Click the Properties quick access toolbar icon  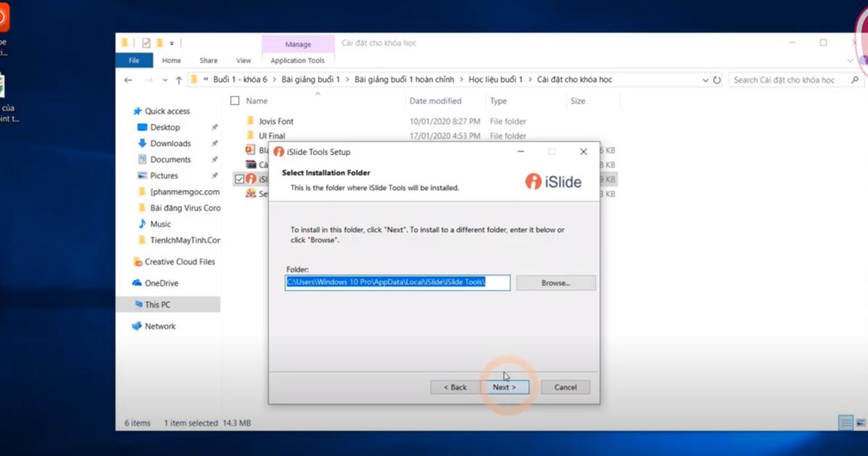[146, 43]
